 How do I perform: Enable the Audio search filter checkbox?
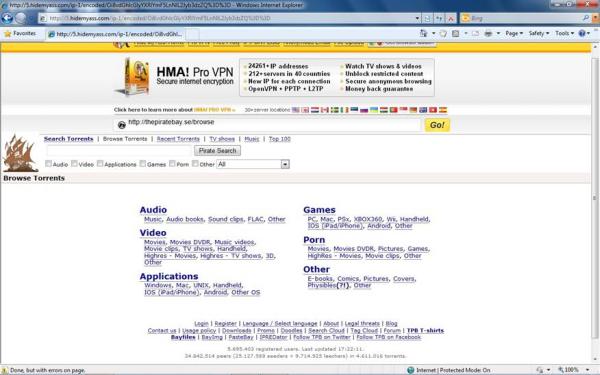coord(48,164)
